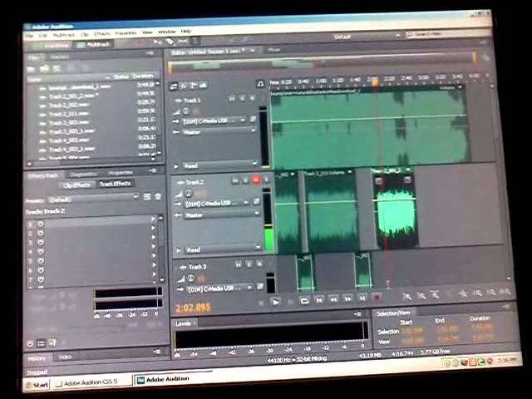Arm Track 1 for recording
The width and height of the screenshot is (532, 399).
[x=253, y=98]
